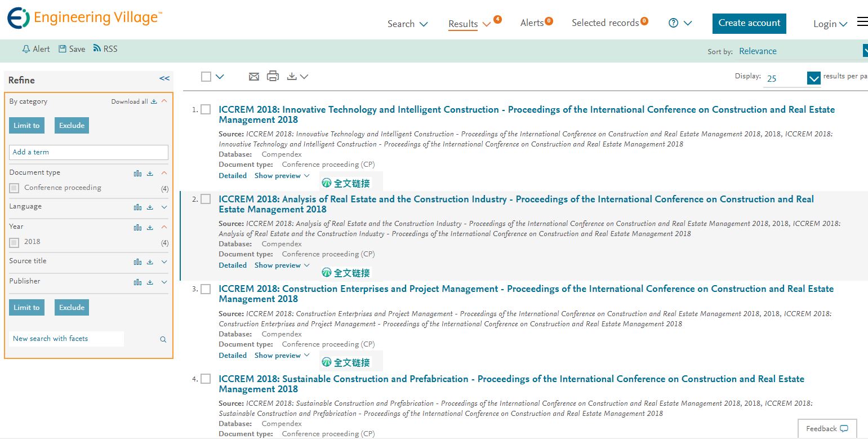Image resolution: width=868 pixels, height=439 pixels.
Task: Check the box for result 3
Action: tap(206, 289)
